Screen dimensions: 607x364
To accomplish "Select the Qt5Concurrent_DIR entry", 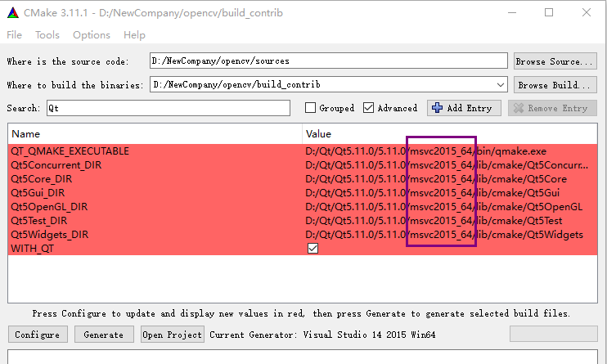I will [x=56, y=165].
